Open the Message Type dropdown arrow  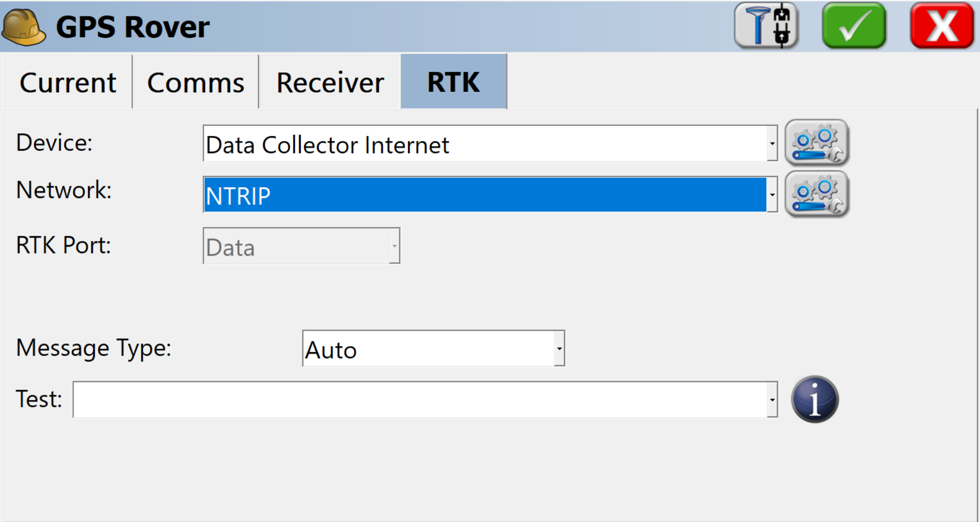pyautogui.click(x=559, y=348)
